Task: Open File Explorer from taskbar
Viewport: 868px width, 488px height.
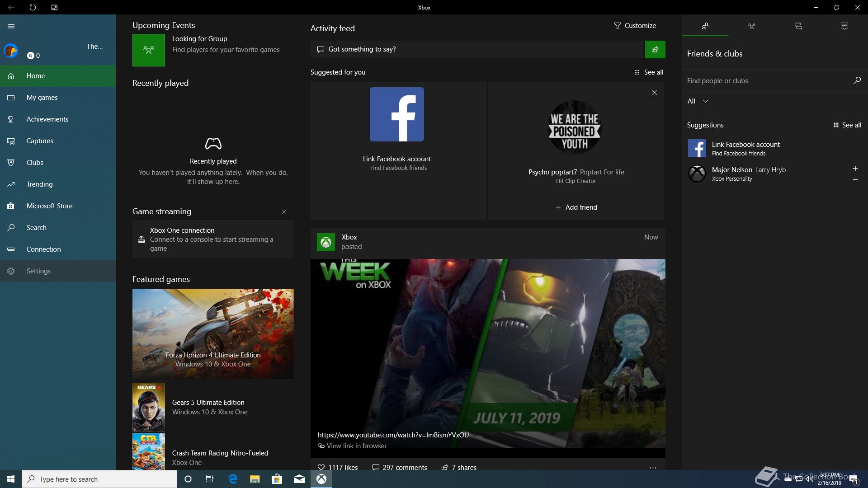Action: (x=255, y=479)
